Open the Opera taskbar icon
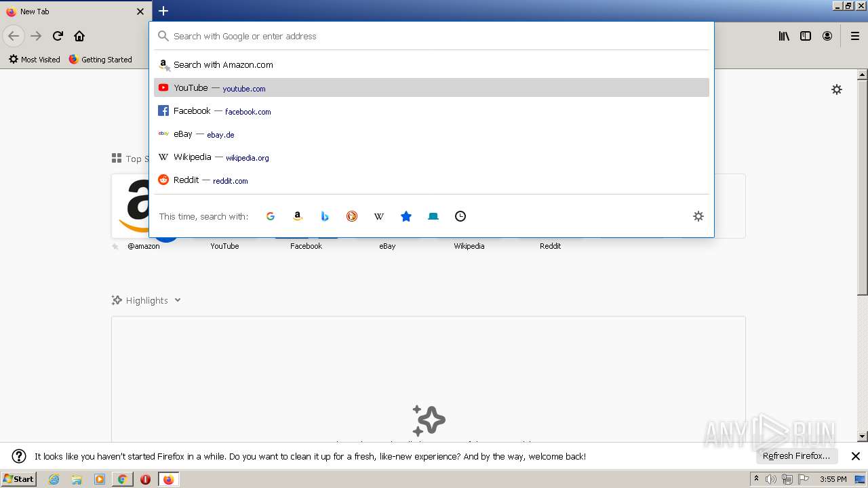 [x=145, y=479]
